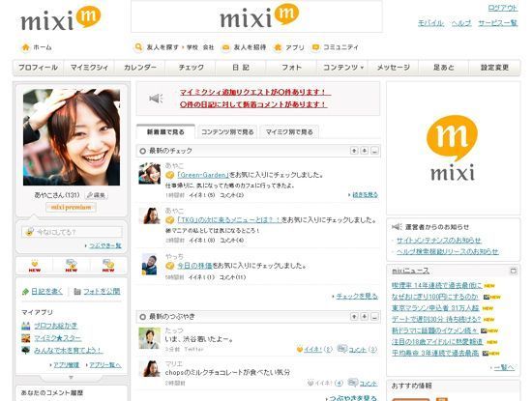Image resolution: width=532 pixels, height=401 pixels.
Task: Collapse the 最新のチェック section with its minimize button
Action: (x=374, y=151)
